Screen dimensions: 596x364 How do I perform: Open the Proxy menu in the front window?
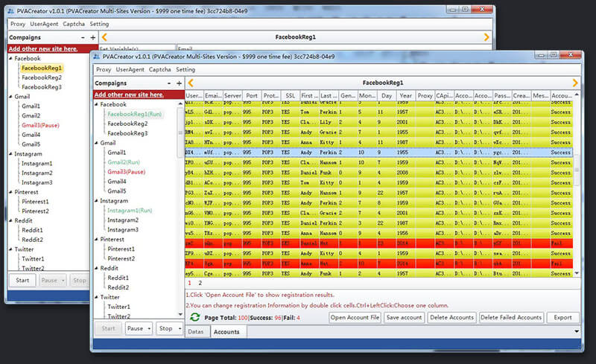click(104, 69)
